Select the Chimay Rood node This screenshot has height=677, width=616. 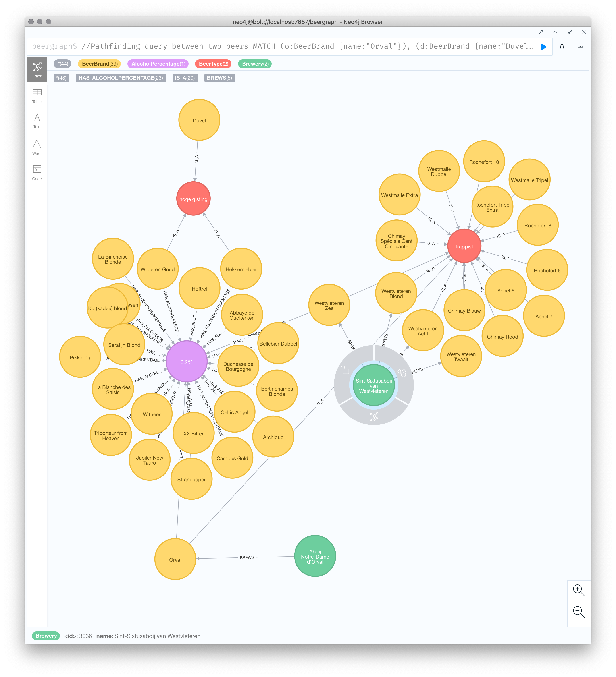[502, 336]
